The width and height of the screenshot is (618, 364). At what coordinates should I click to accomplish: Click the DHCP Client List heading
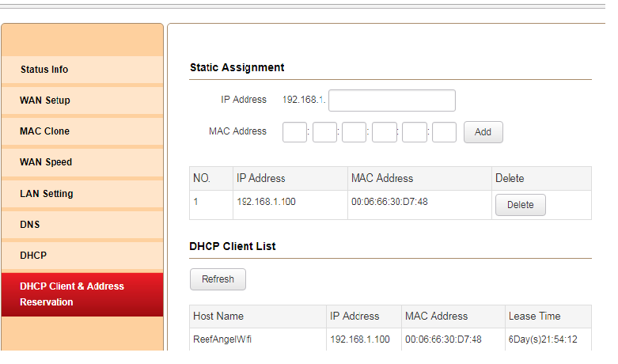pos(233,247)
